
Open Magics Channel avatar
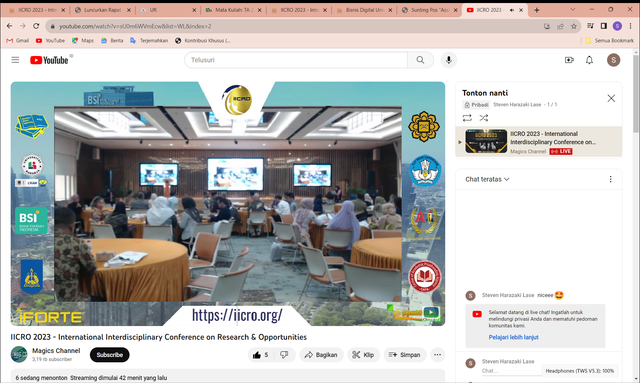tap(19, 354)
